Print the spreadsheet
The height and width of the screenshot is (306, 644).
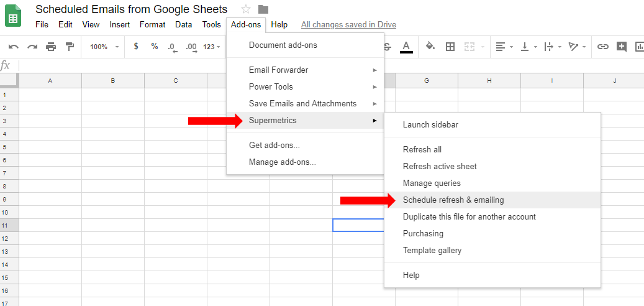tap(51, 47)
